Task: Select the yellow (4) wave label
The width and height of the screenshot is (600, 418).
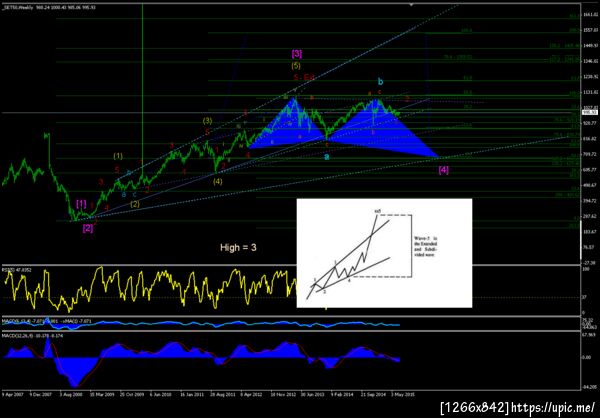Action: 217,182
